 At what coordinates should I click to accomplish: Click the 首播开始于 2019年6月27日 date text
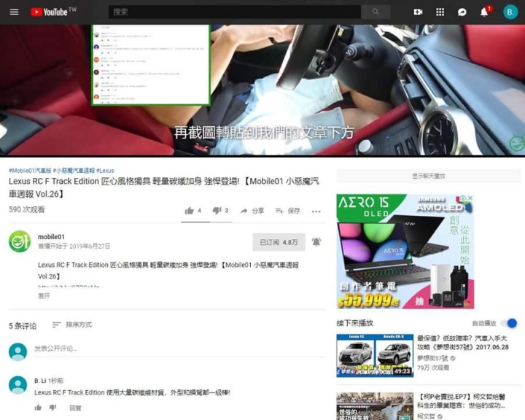(x=74, y=246)
